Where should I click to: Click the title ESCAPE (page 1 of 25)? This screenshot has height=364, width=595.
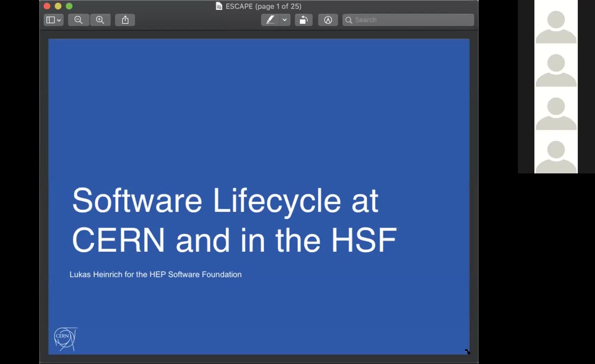(x=263, y=6)
